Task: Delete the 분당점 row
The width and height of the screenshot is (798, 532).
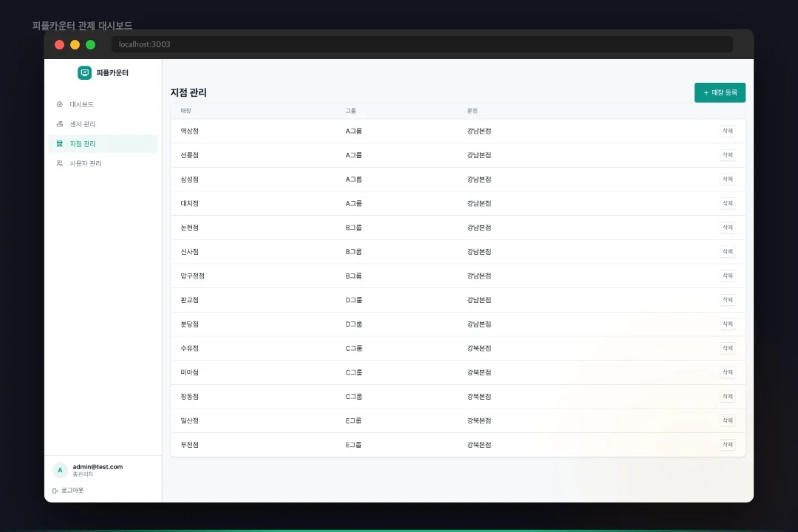Action: click(x=727, y=324)
